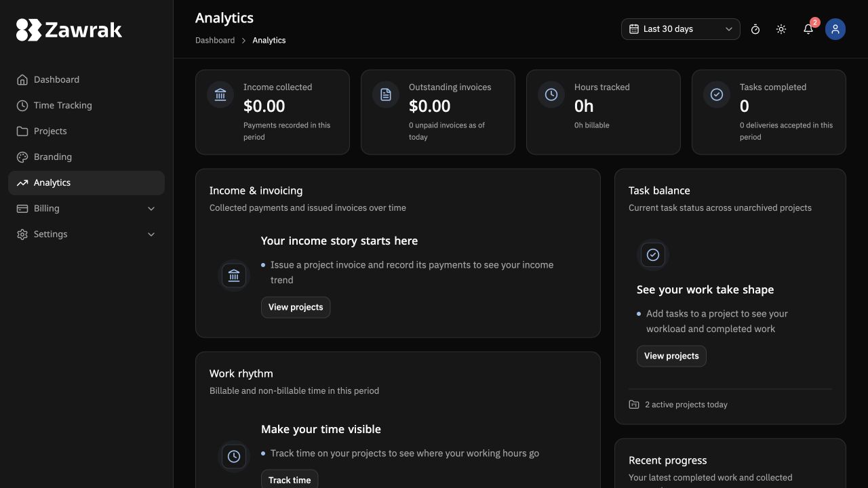868x488 pixels.
Task: Click the '0h billable' text
Action: [592, 125]
